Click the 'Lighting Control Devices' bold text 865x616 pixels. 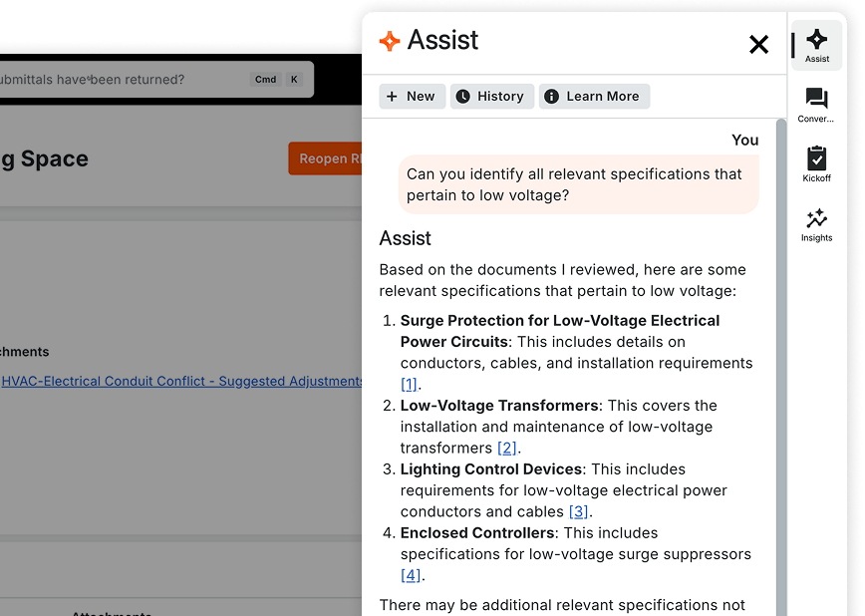coord(491,469)
